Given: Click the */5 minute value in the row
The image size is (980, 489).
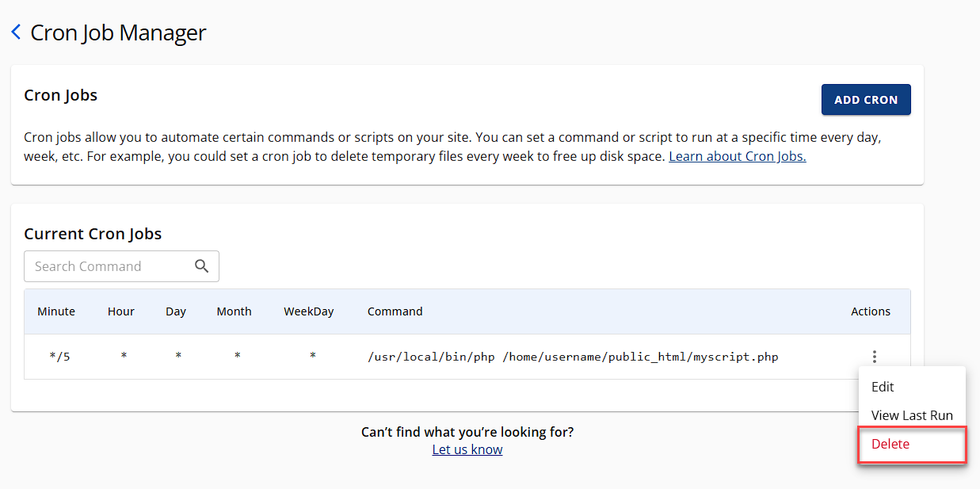Looking at the screenshot, I should pyautogui.click(x=59, y=357).
